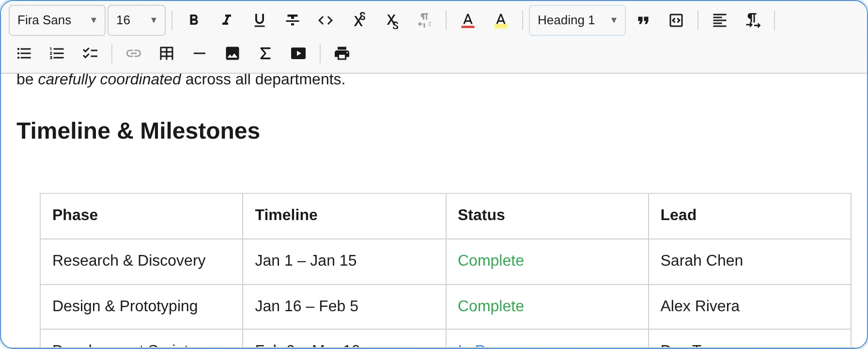Print the document
The height and width of the screenshot is (349, 868).
pos(342,53)
